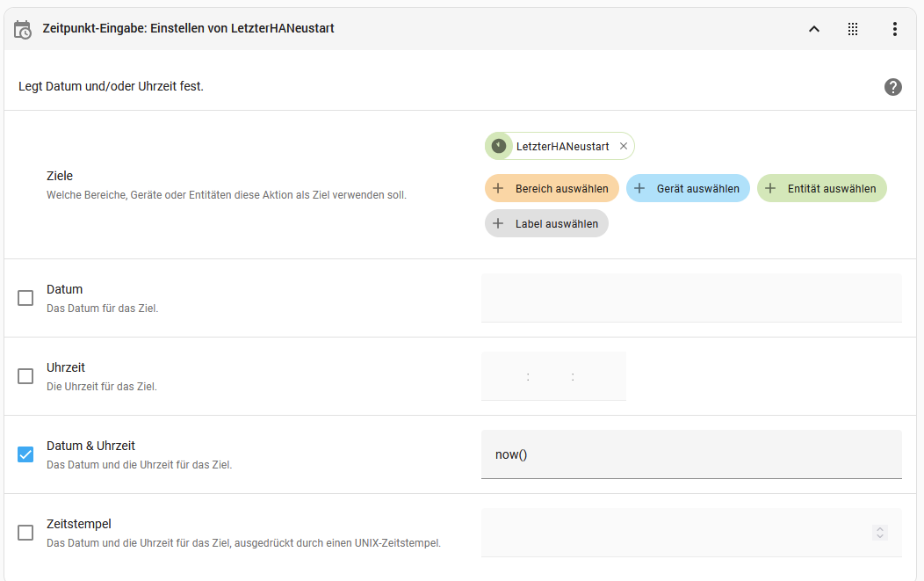Uncheck the Datum & Uhrzeit checkbox

pos(25,454)
